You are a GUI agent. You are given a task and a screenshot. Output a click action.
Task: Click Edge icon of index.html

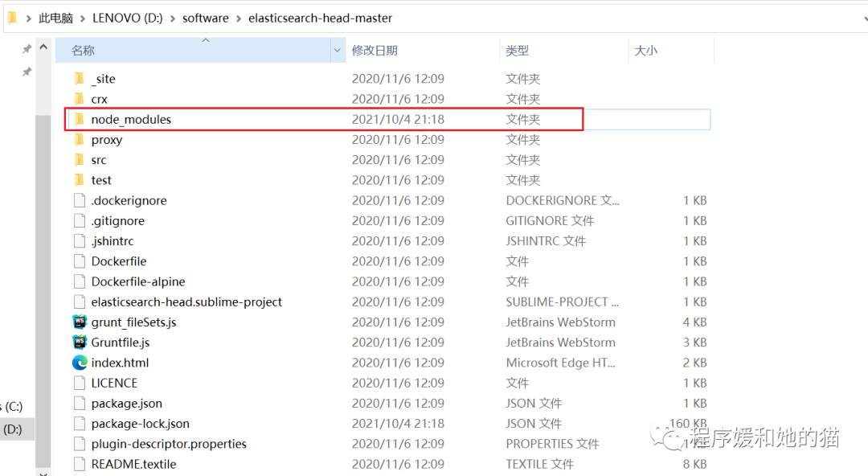(80, 363)
